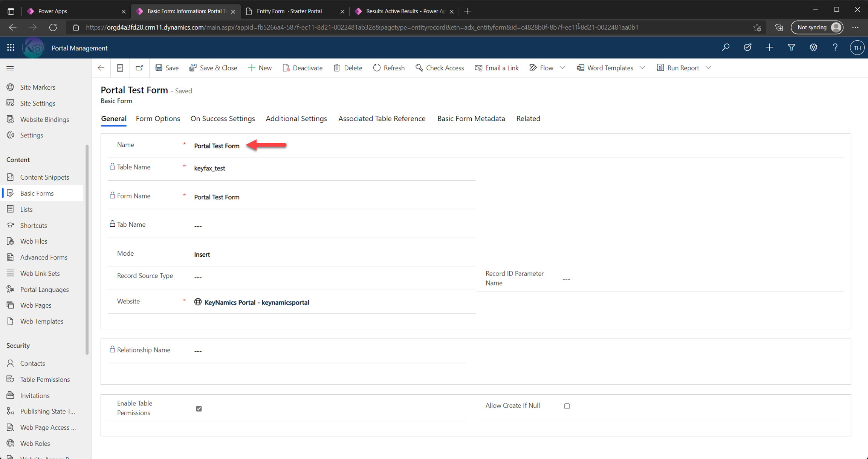Expand the Flow dropdown chevron
The width and height of the screenshot is (868, 459).
(x=562, y=68)
